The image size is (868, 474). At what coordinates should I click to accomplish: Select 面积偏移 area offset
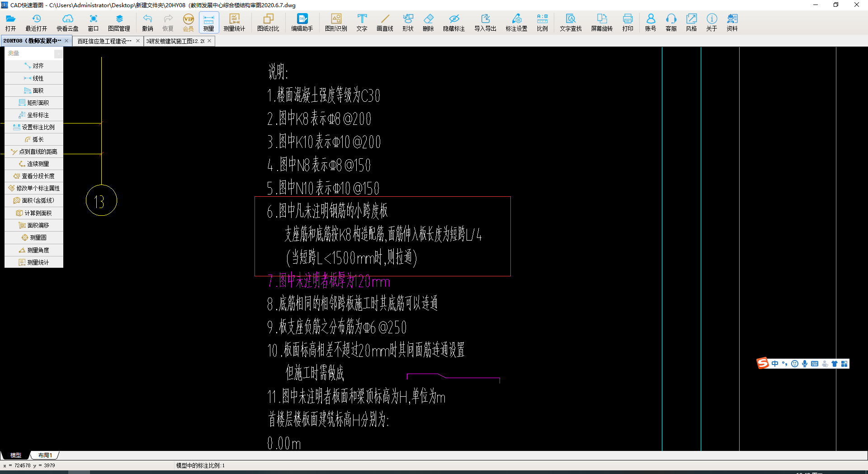34,225
